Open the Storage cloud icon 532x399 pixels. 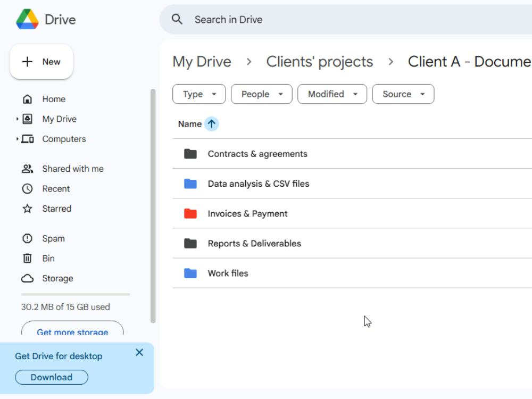click(x=27, y=278)
